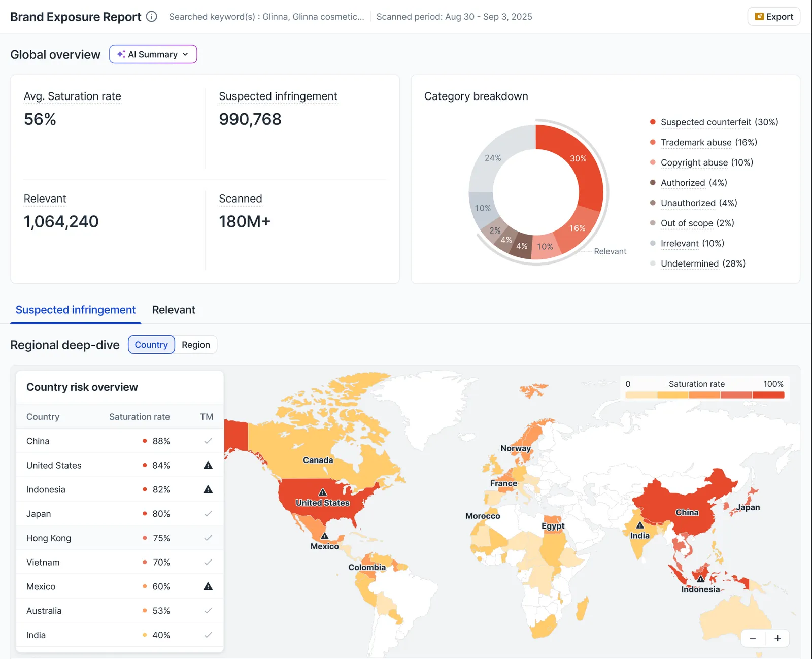Screen dimensions: 812x659
Task: Expand the truncated searched keywords text
Action: click(x=266, y=17)
